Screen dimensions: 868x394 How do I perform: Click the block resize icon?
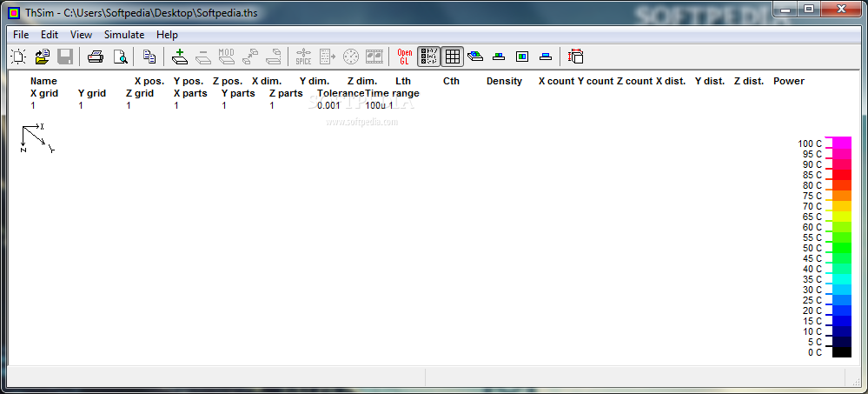[x=274, y=57]
